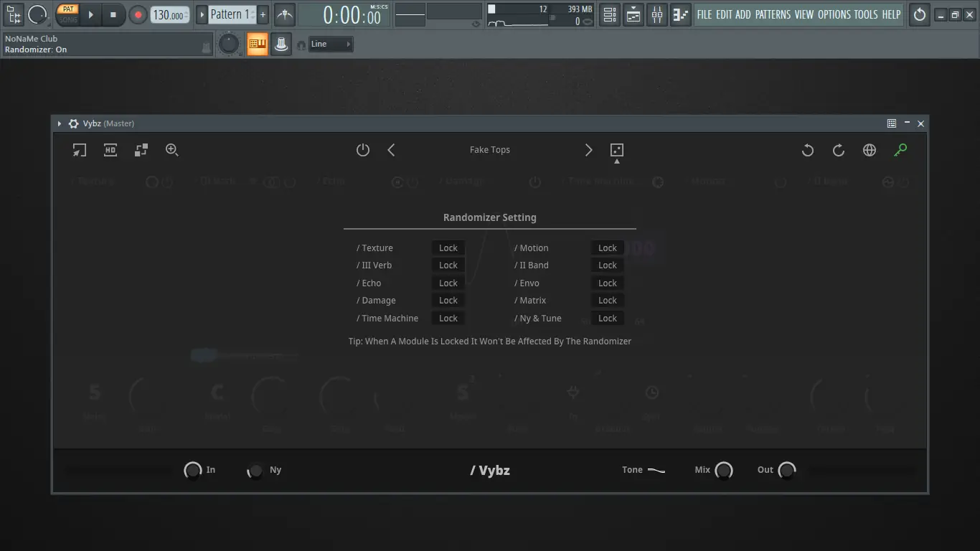This screenshot has height=551, width=980.
Task: Click the In gain knob
Action: (x=193, y=471)
